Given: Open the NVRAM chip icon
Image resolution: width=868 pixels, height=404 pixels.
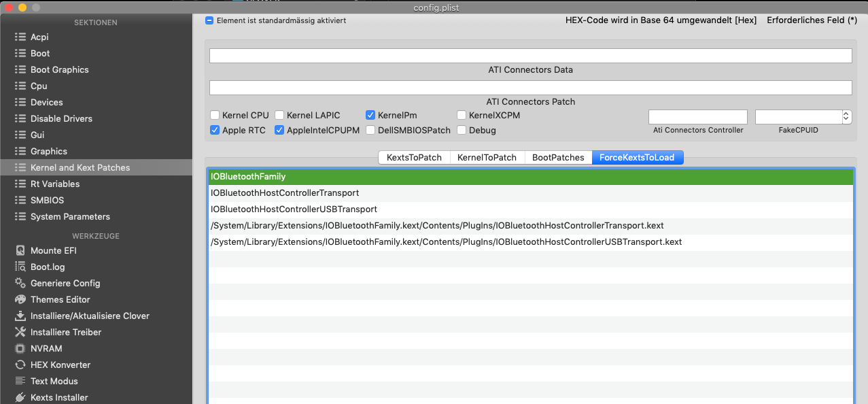Looking at the screenshot, I should click(20, 348).
